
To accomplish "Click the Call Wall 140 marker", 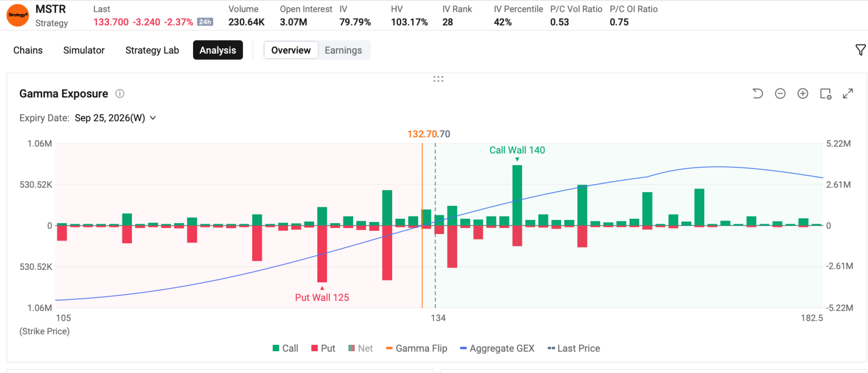I will pyautogui.click(x=517, y=150).
